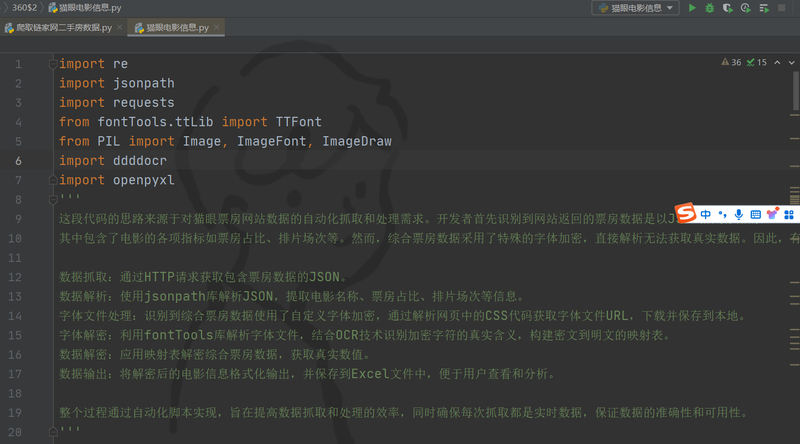Image resolution: width=800 pixels, height=444 pixels.
Task: Launch the profiler run icon
Action: tap(745, 8)
